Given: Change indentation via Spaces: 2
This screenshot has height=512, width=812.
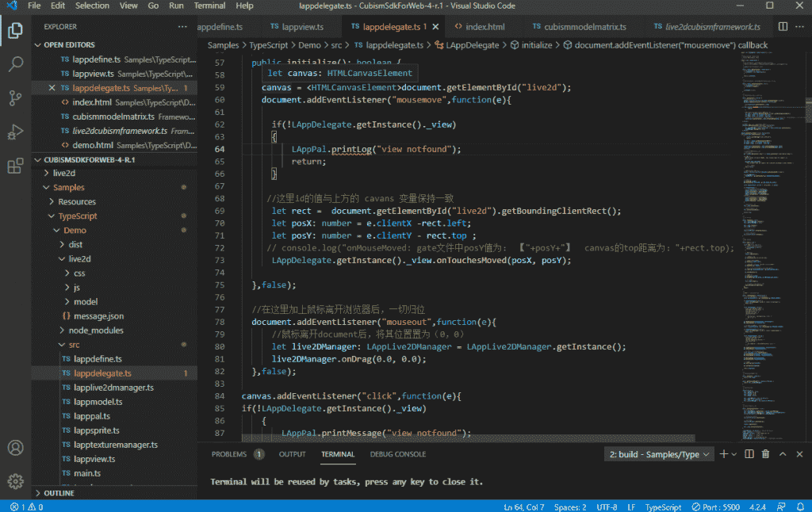Looking at the screenshot, I should coord(569,506).
